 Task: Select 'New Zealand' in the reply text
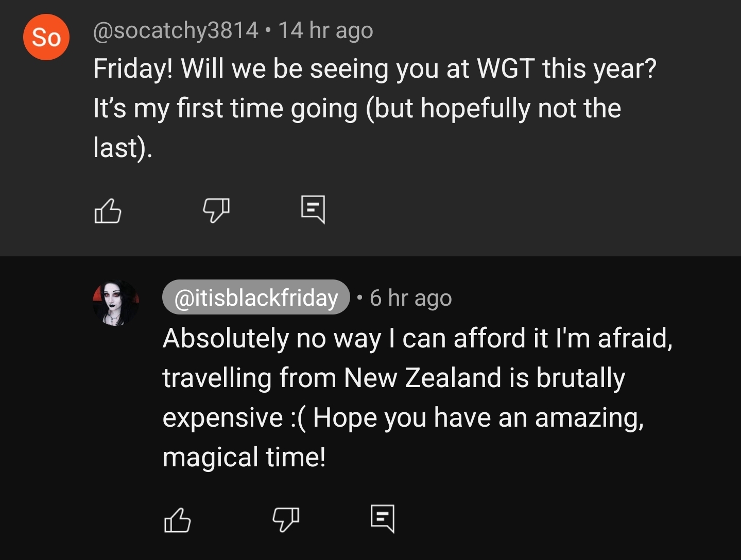[423, 378]
